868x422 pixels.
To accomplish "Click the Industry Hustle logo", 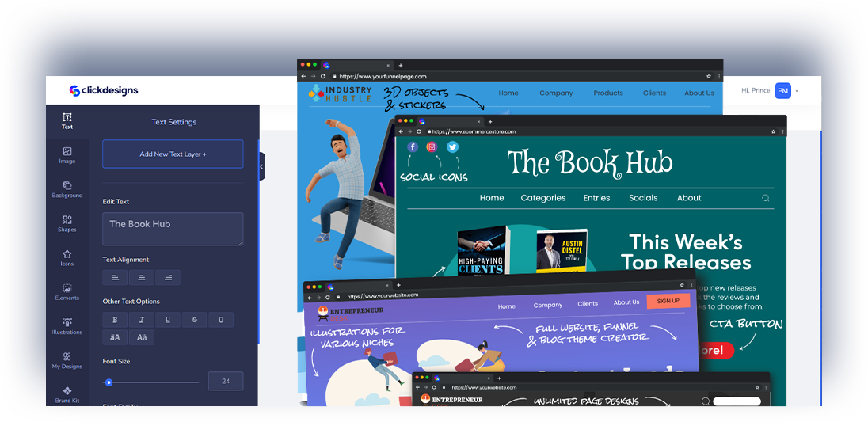I will coord(341,93).
